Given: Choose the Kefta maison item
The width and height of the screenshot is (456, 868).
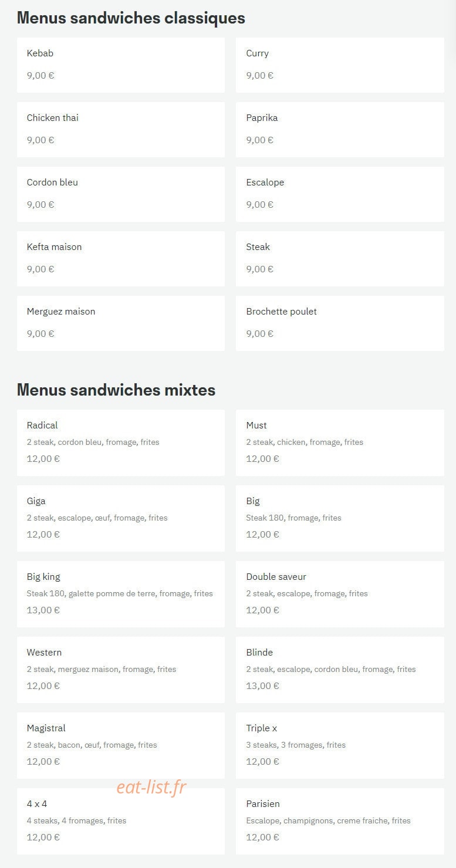Looking at the screenshot, I should (120, 259).
